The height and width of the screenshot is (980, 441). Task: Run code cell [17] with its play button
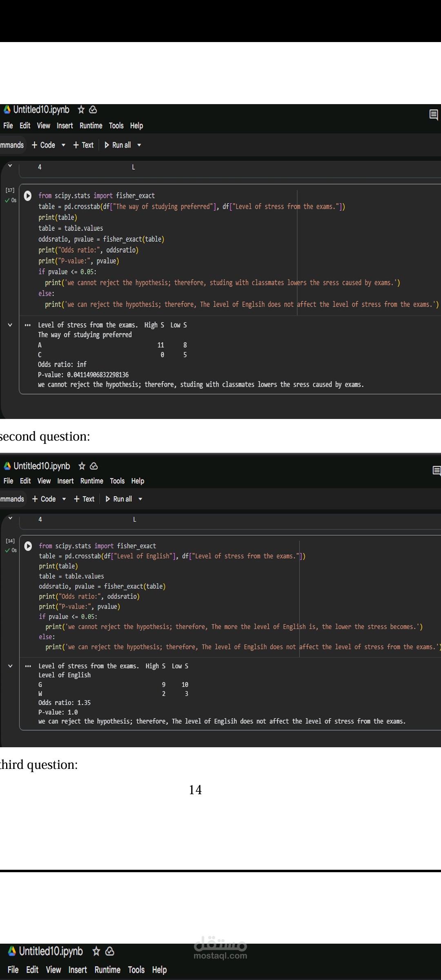click(x=28, y=196)
